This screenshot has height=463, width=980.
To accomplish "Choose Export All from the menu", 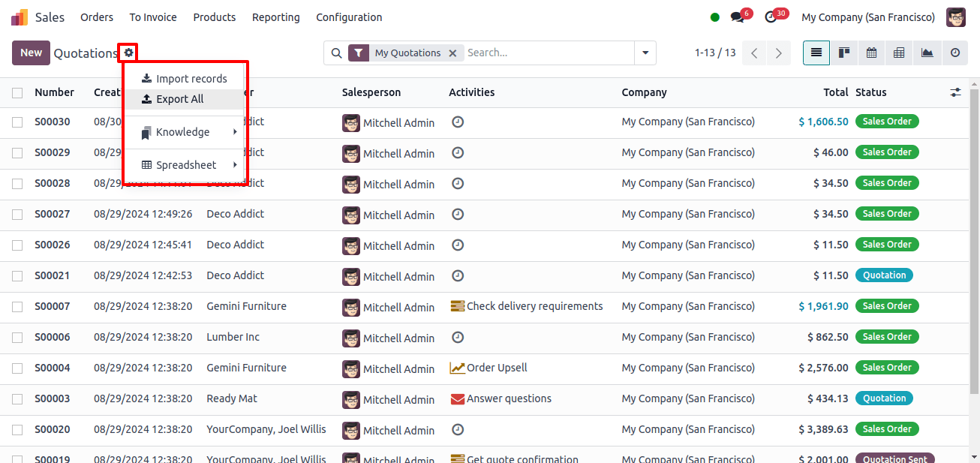I will 185,99.
